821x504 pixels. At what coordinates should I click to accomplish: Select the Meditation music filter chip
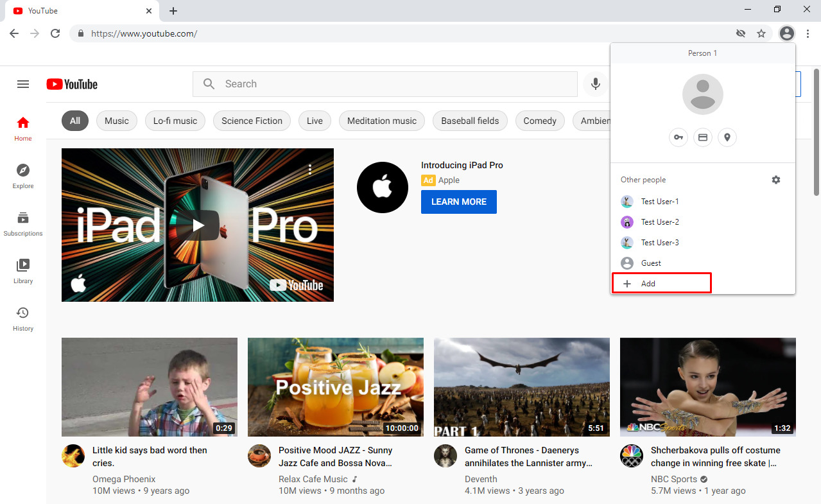(382, 121)
